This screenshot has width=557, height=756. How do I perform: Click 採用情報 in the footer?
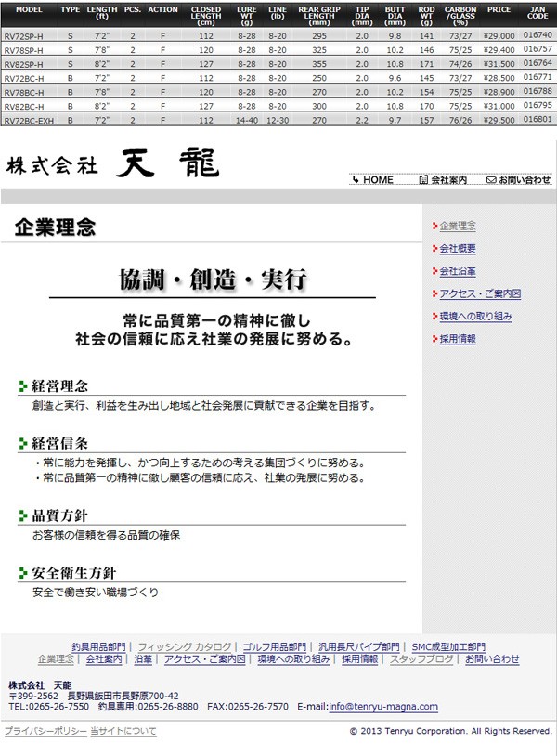click(360, 659)
